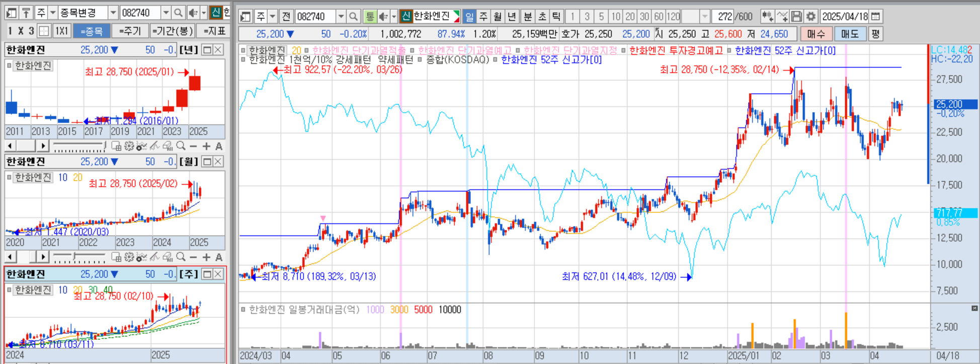Click the 한화엔진 label in the main chart legend

point(268,50)
